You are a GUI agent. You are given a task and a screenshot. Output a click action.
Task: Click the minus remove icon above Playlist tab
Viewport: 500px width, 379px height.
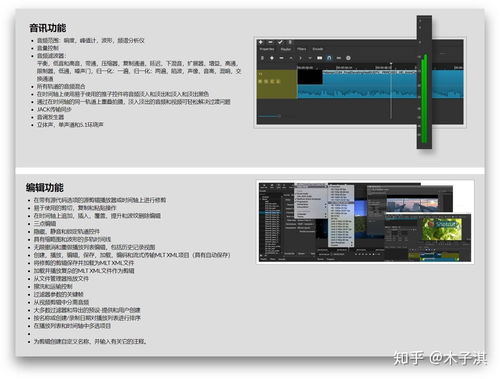(x=270, y=42)
